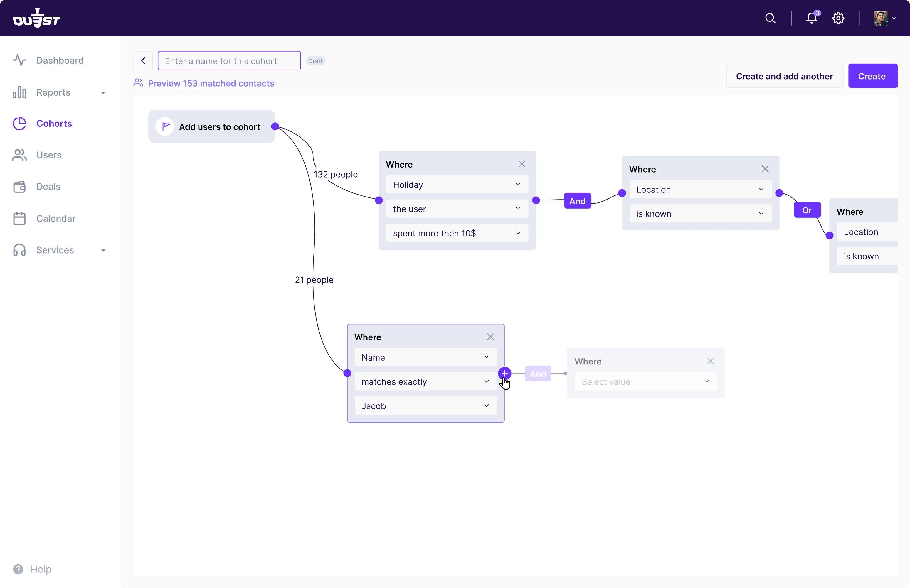Image resolution: width=910 pixels, height=588 pixels.
Task: Go to Deals in sidebar
Action: click(48, 187)
